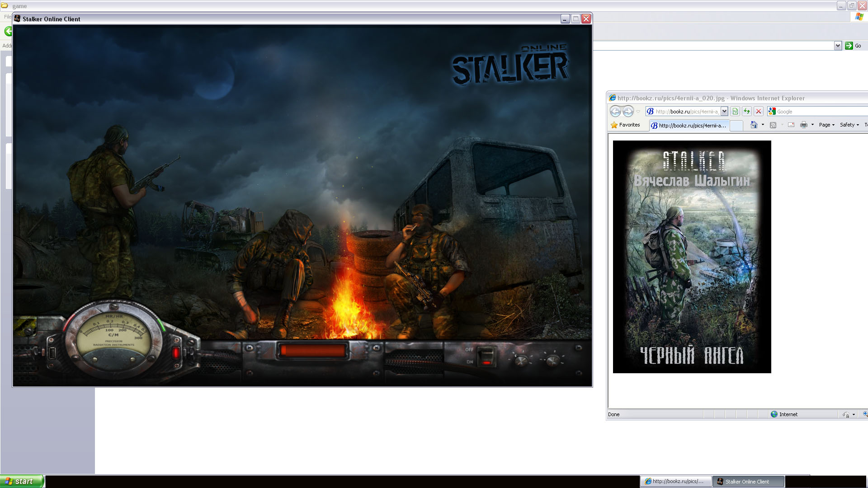
Task: Switch to Stalker Online Client taskbar item
Action: click(748, 482)
